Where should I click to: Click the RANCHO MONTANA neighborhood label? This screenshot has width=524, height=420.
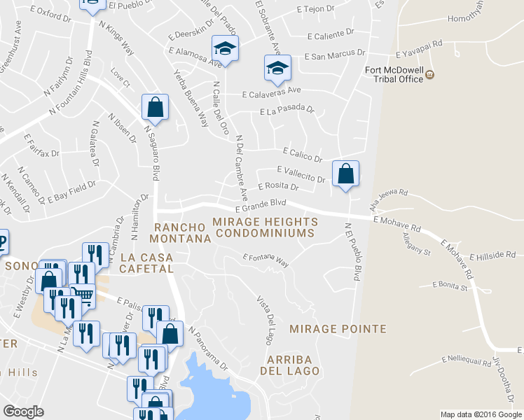pos(180,233)
